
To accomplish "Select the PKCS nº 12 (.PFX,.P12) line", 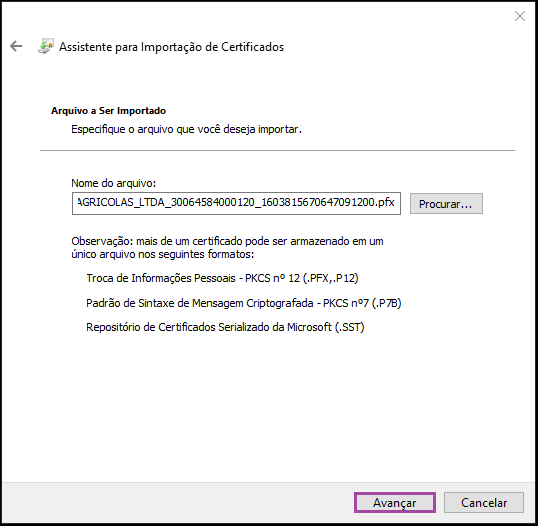I will click(x=222, y=278).
